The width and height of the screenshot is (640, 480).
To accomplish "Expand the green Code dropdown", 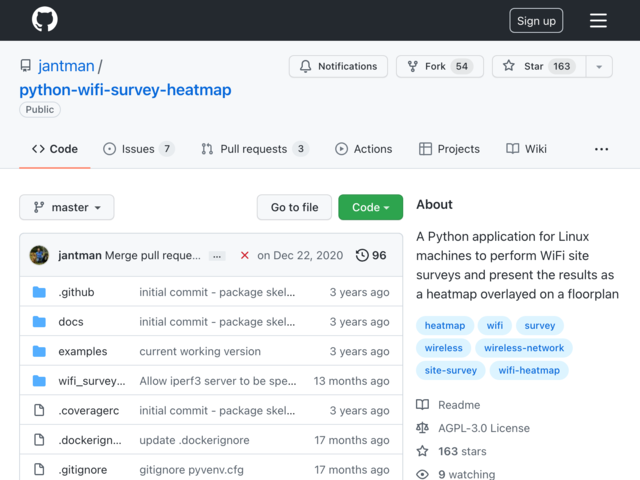I will 370,207.
